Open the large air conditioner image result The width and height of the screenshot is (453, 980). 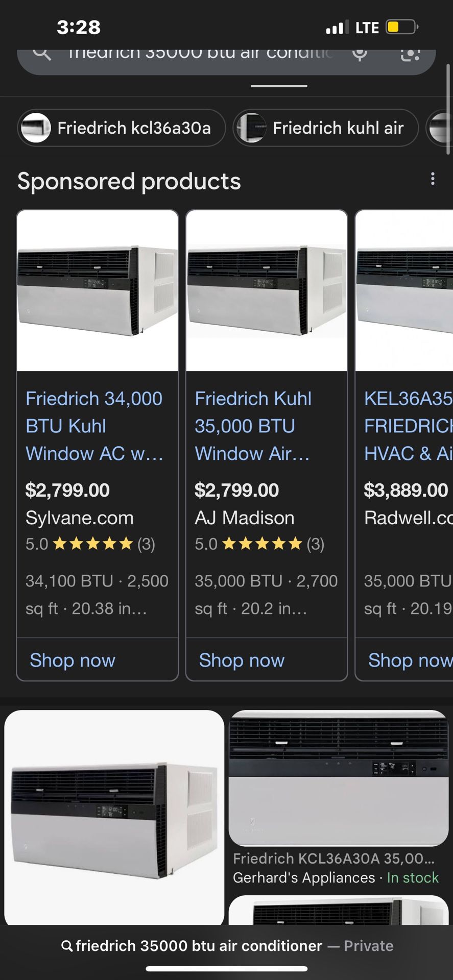coord(114,817)
